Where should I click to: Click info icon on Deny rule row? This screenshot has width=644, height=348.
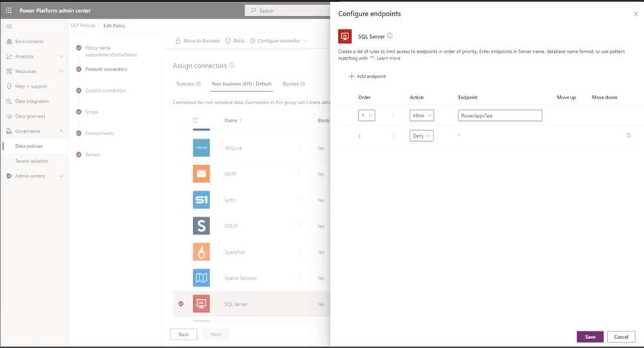(629, 135)
